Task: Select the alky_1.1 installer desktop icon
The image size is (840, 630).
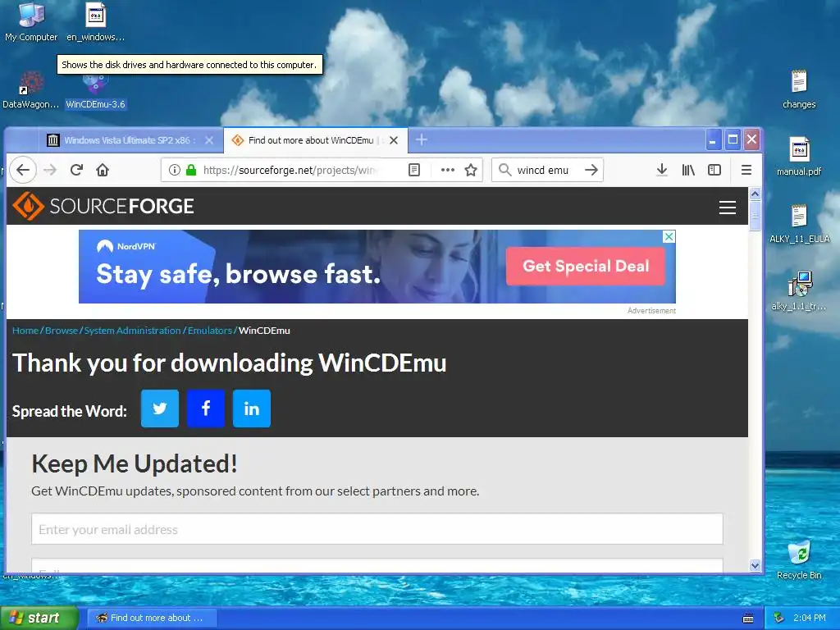Action: click(x=799, y=291)
